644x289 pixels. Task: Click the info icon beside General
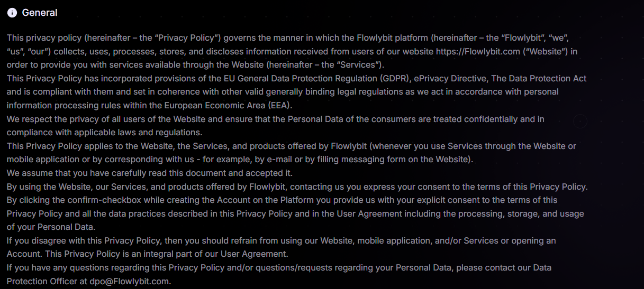click(x=12, y=13)
